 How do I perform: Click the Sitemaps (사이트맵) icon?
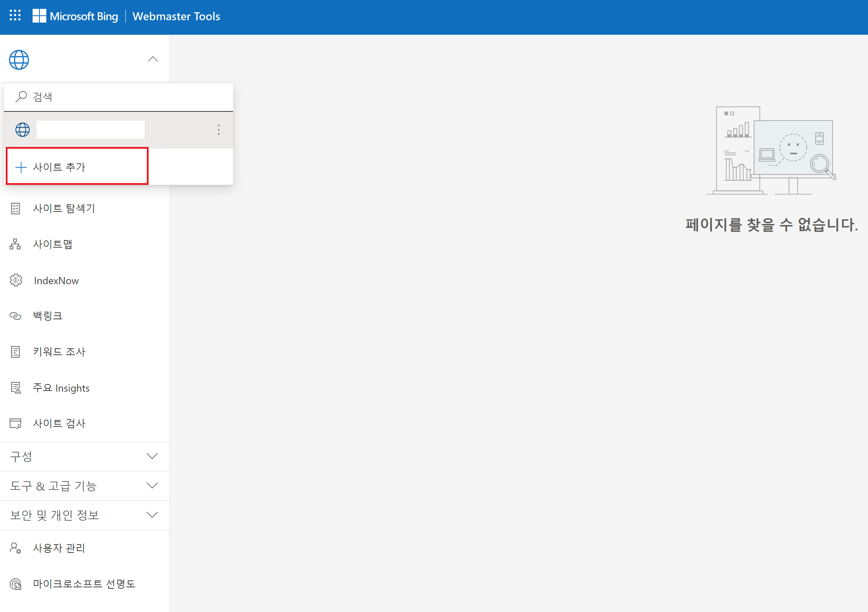click(x=15, y=244)
